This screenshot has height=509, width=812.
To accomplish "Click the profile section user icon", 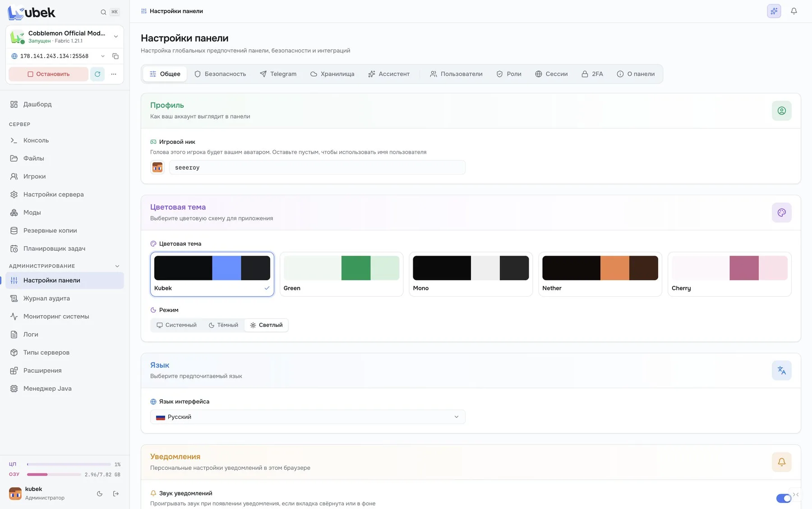I will pyautogui.click(x=782, y=110).
